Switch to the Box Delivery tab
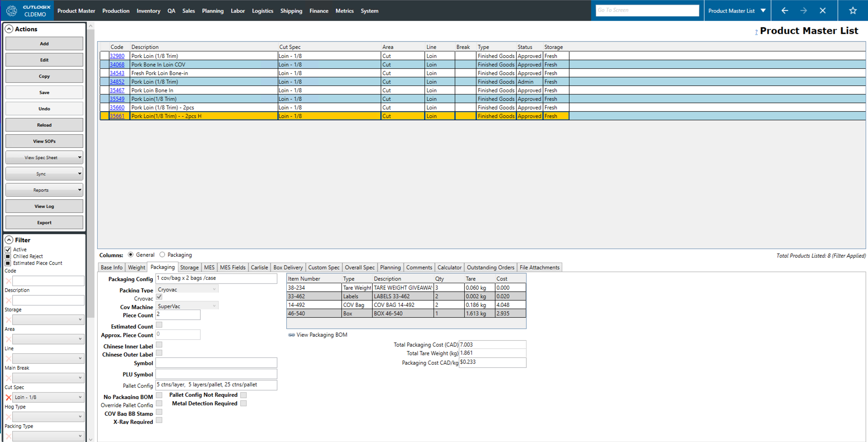Screen dimensions: 868x442 click(x=288, y=268)
